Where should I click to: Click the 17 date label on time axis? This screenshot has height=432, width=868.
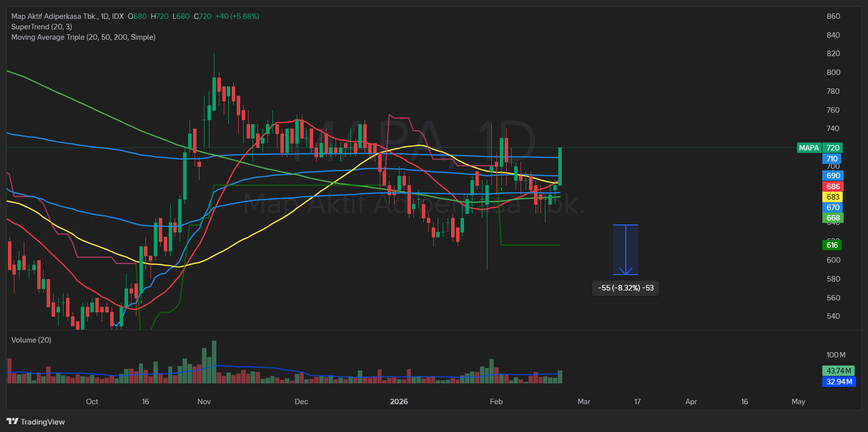point(638,402)
